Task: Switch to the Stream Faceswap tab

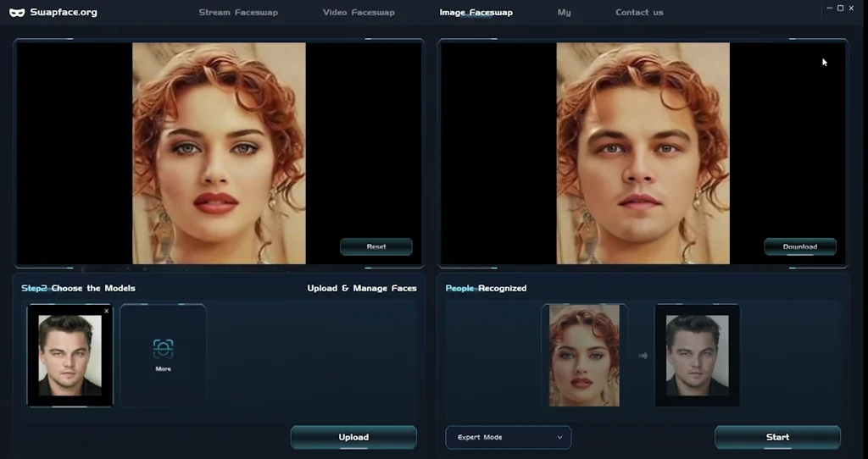Action: point(238,13)
